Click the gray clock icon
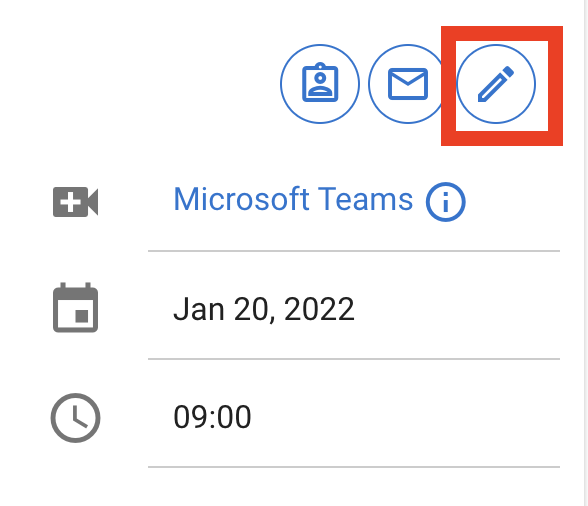Viewport: 588px width, 506px height. click(75, 417)
